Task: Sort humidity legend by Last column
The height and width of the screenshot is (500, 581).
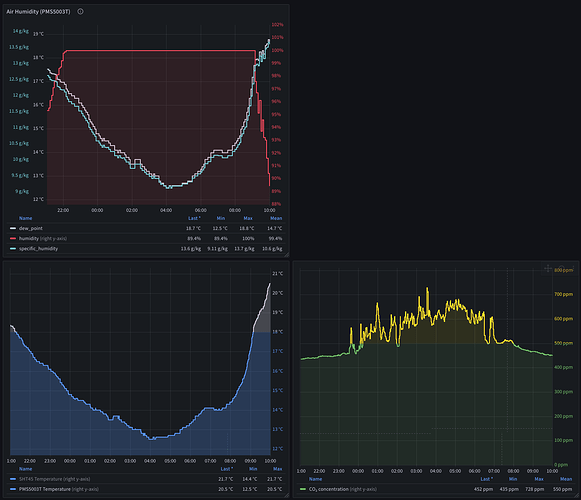Action: click(194, 218)
